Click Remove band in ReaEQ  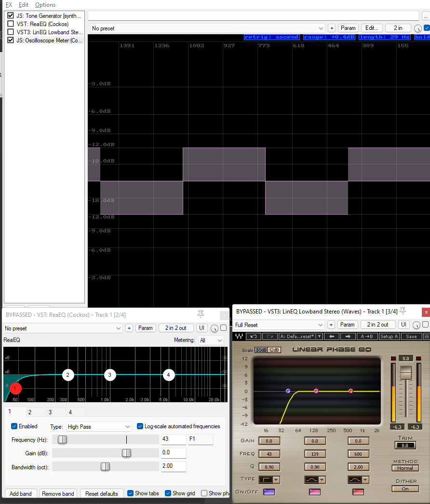[x=58, y=494]
